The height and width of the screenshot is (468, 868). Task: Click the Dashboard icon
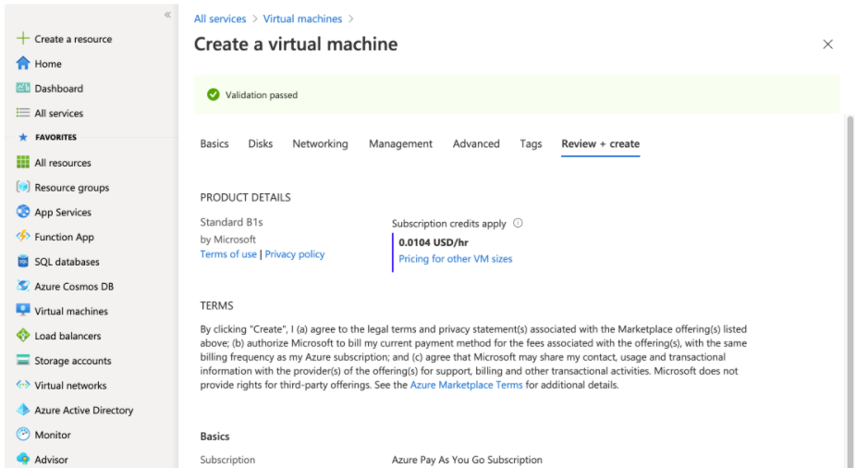[x=23, y=88]
